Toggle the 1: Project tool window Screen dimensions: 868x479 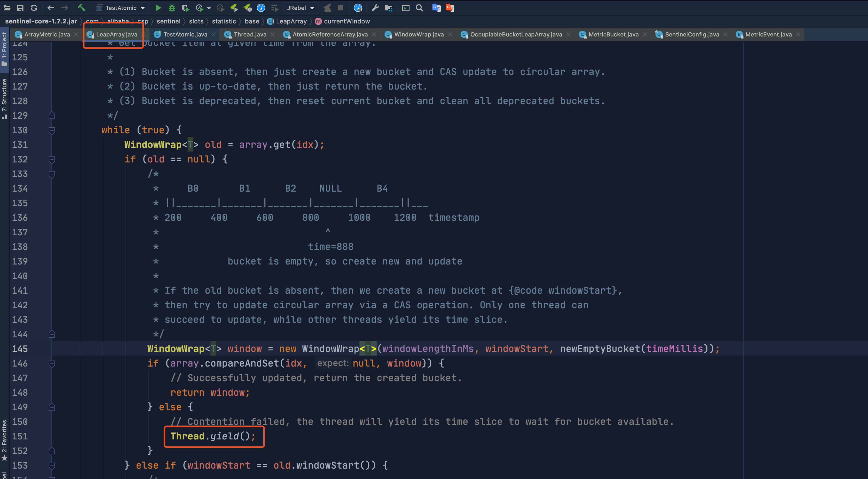click(4, 49)
